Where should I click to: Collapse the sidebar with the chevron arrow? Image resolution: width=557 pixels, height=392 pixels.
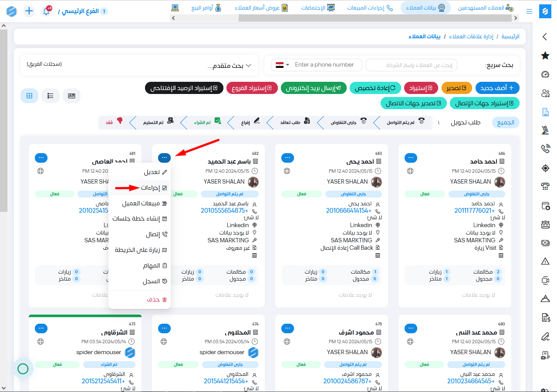coord(545,37)
